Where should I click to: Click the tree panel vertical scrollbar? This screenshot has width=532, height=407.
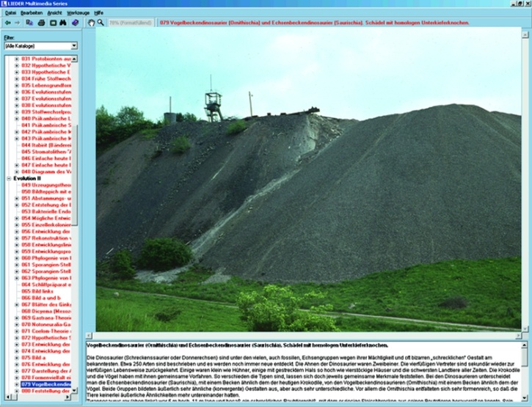point(77,220)
